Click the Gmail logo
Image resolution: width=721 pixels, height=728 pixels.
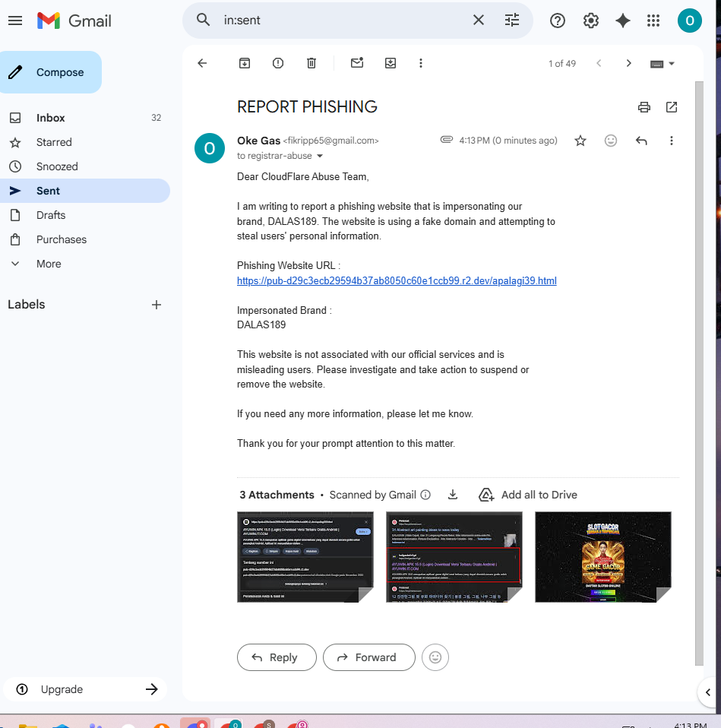coord(74,21)
